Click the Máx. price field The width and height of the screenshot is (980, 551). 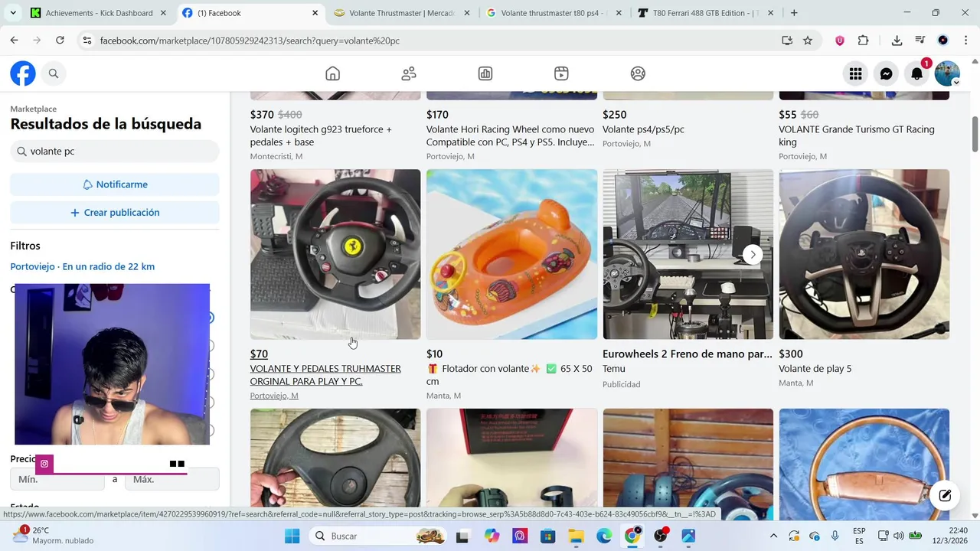172,479
